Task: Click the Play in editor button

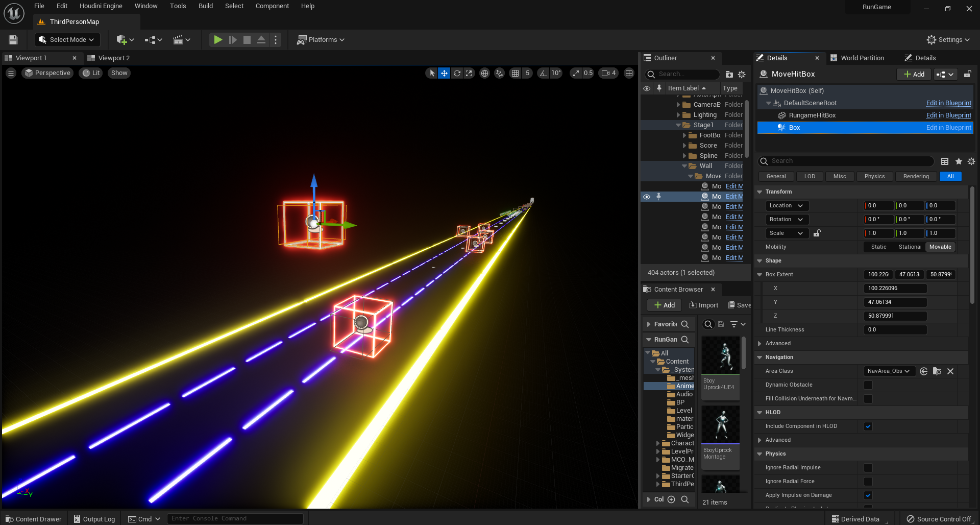Action: coord(218,40)
